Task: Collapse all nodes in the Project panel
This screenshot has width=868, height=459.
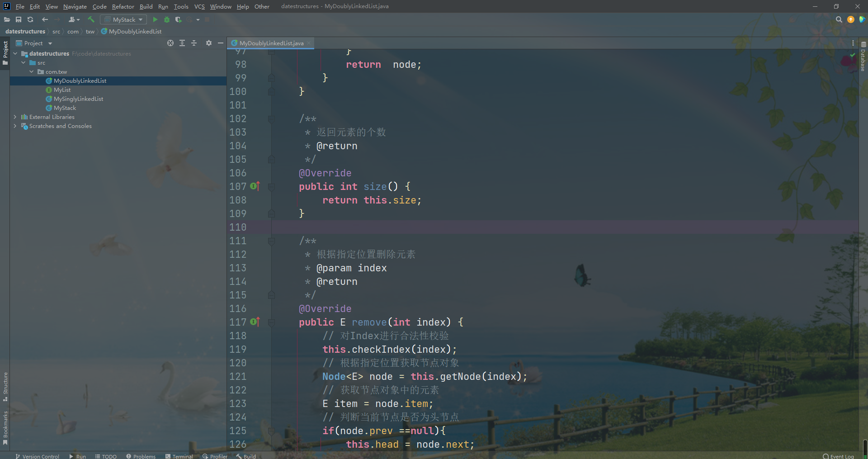Action: 194,43
